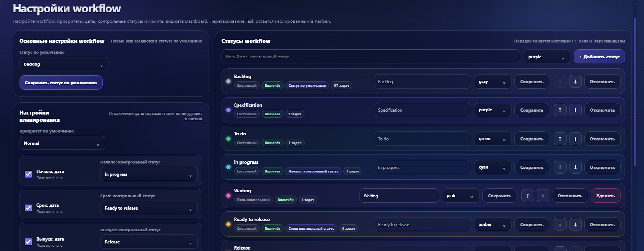Toggle the Выпуск: дата checkbox
The height and width of the screenshot is (251, 644).
28,242
